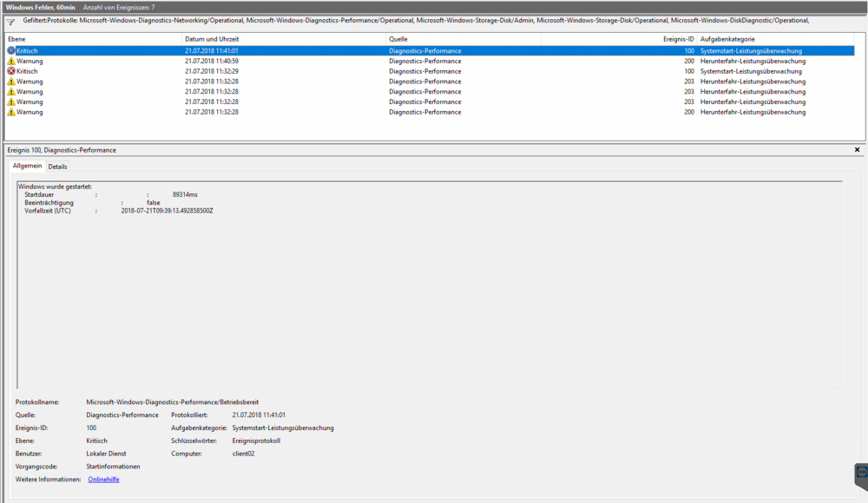The height and width of the screenshot is (503, 868).
Task: Select the Ereignis-ID 100 cell of the 11:32:29 event
Action: click(x=687, y=72)
